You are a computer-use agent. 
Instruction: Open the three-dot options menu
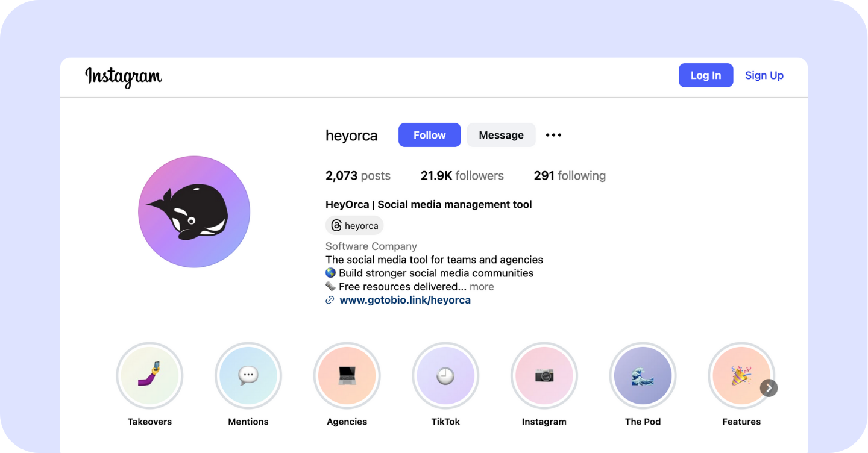pos(553,135)
